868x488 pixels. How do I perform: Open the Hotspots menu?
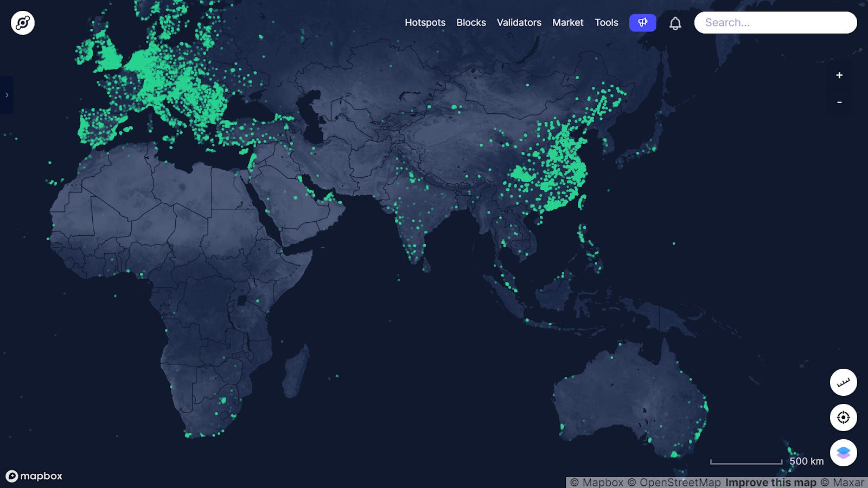(425, 23)
